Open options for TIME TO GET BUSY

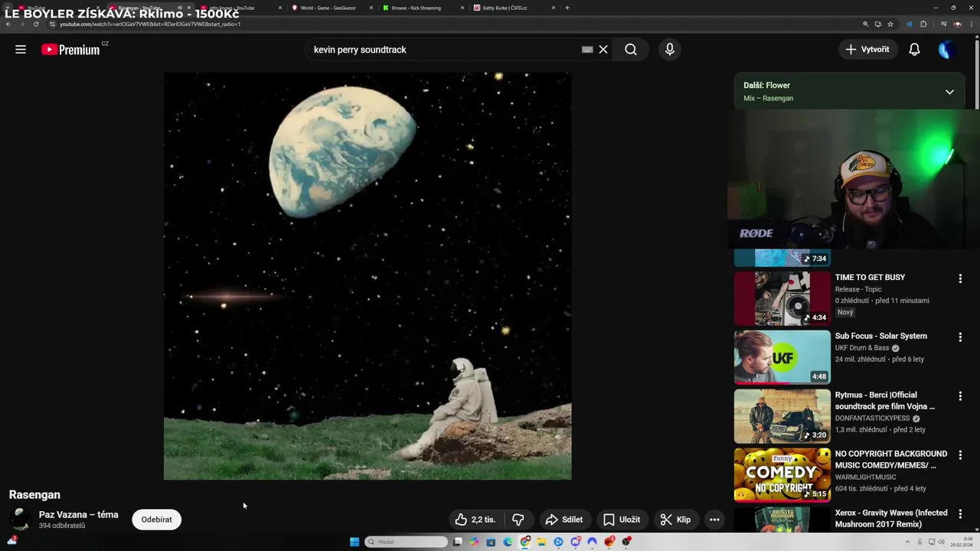(960, 279)
